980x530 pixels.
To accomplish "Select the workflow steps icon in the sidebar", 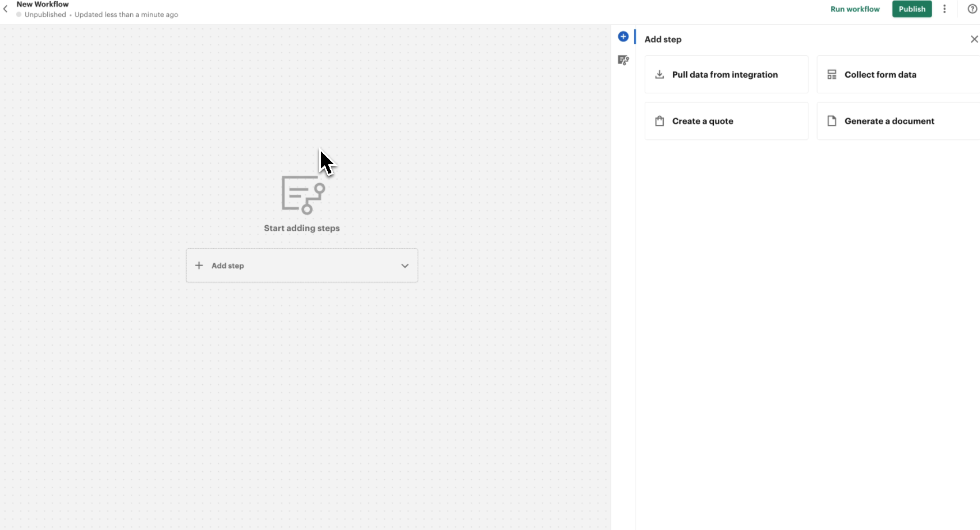I will click(623, 60).
